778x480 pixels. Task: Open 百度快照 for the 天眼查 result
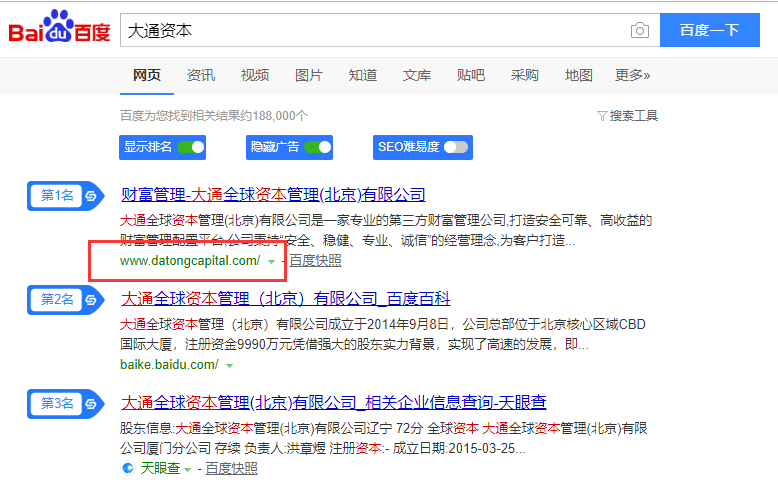[232, 468]
